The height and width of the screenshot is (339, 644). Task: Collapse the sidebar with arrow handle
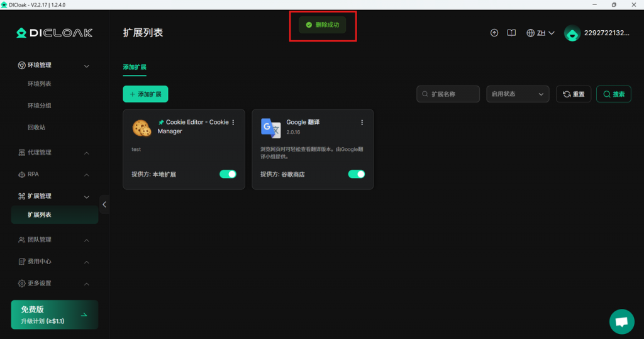tap(104, 204)
